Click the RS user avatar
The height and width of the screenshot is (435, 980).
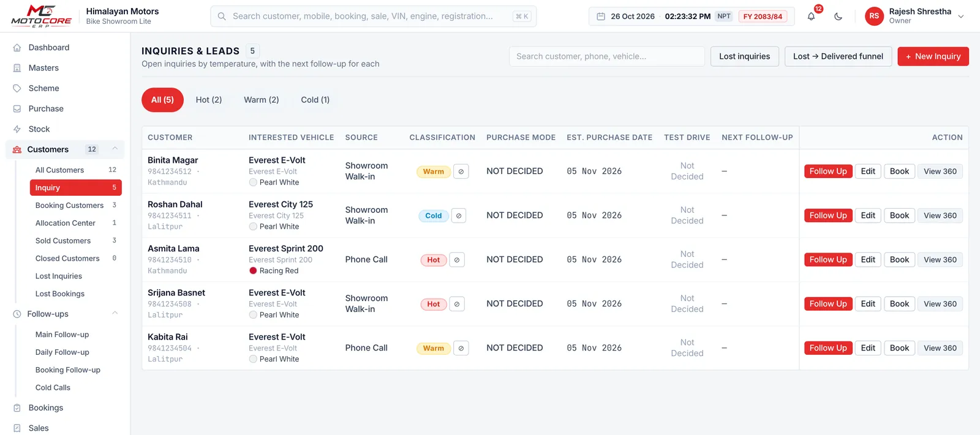[874, 17]
